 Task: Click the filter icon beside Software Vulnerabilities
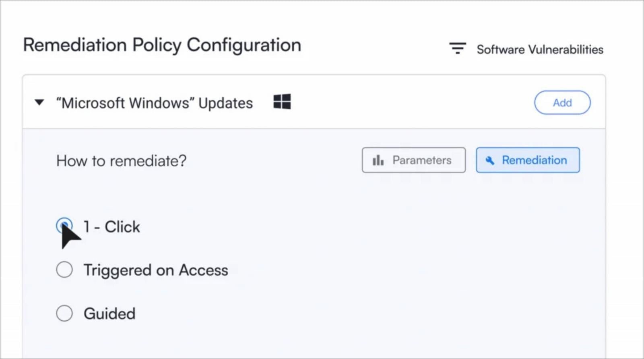tap(458, 47)
